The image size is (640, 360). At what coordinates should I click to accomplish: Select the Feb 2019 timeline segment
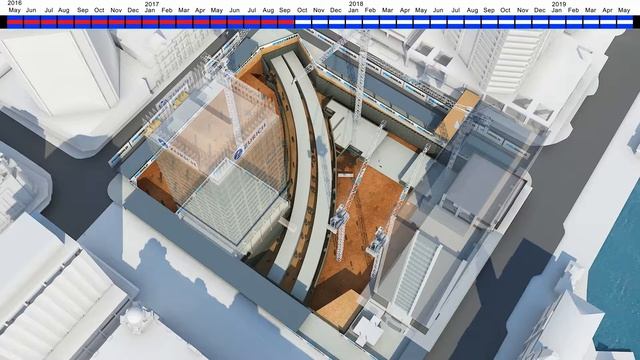tap(574, 22)
